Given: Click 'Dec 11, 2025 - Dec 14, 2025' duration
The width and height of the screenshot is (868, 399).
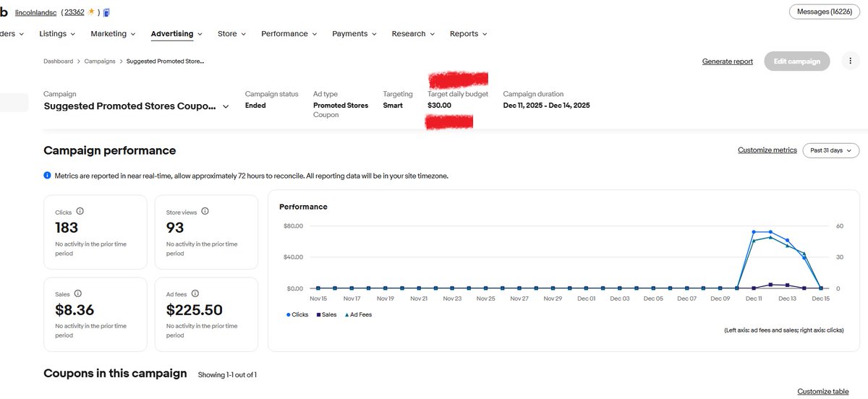Looking at the screenshot, I should coord(547,106).
